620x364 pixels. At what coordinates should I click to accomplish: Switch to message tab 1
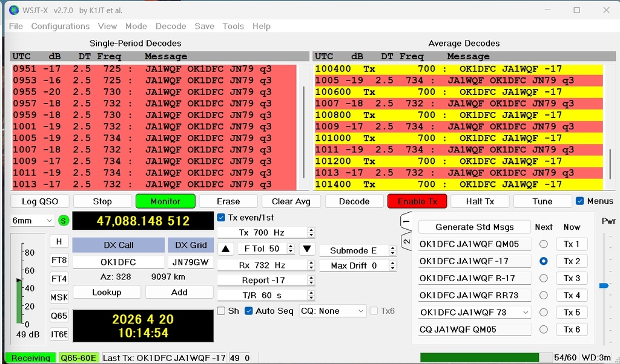(x=406, y=221)
